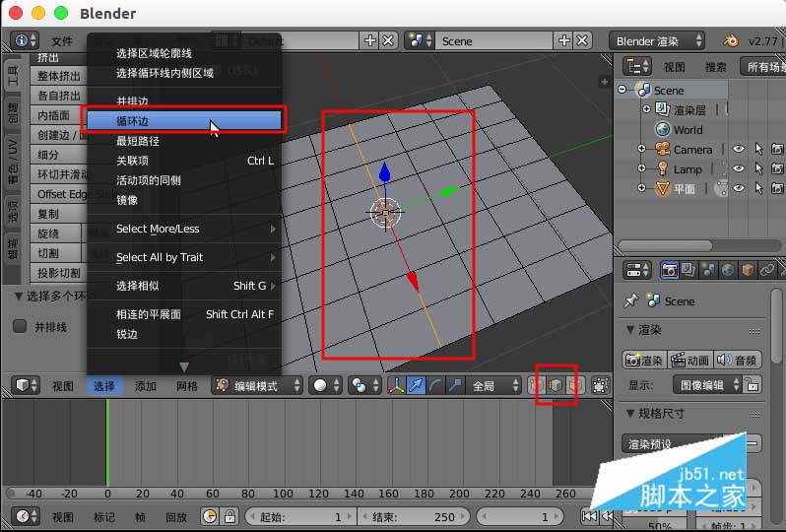This screenshot has width=786, height=532.
Task: Switch to face select mode
Action: [574, 385]
